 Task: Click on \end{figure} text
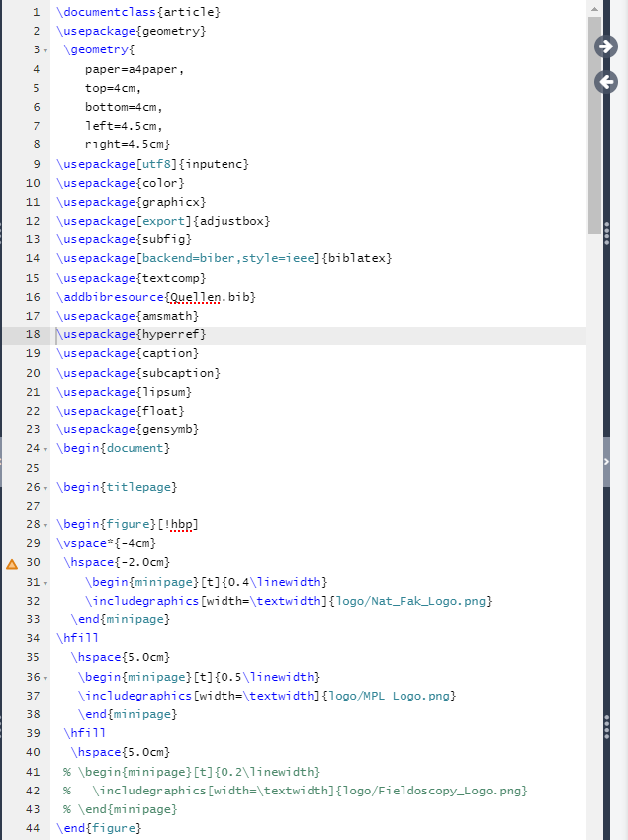99,828
